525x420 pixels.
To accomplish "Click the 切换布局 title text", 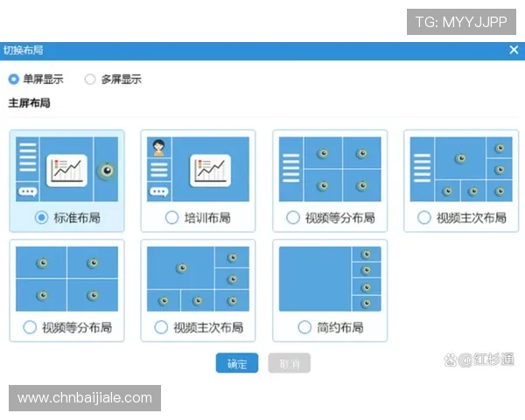I will [23, 50].
